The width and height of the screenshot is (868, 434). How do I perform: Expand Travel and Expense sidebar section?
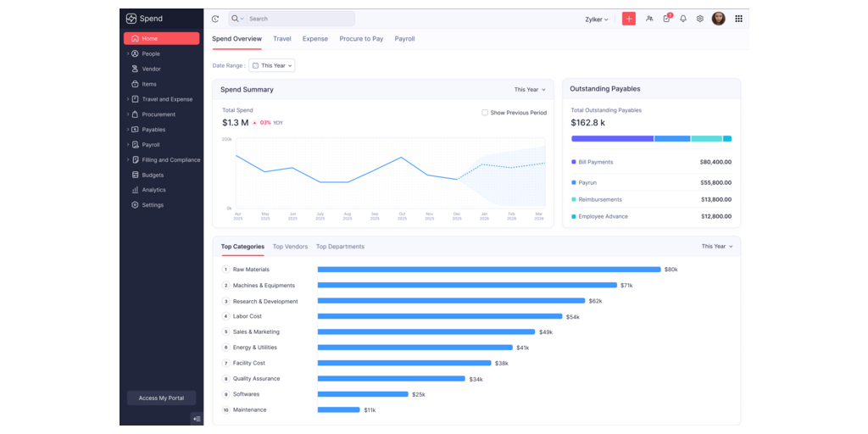pos(166,99)
